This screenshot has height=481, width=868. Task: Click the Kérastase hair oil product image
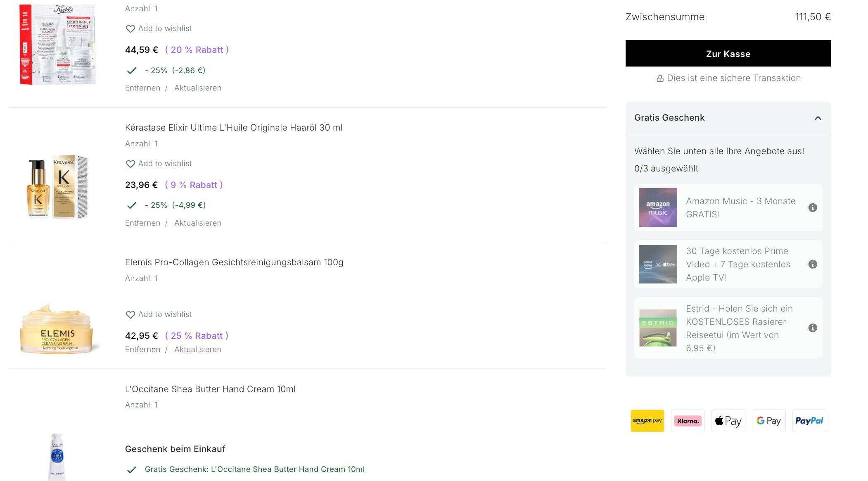click(x=57, y=187)
